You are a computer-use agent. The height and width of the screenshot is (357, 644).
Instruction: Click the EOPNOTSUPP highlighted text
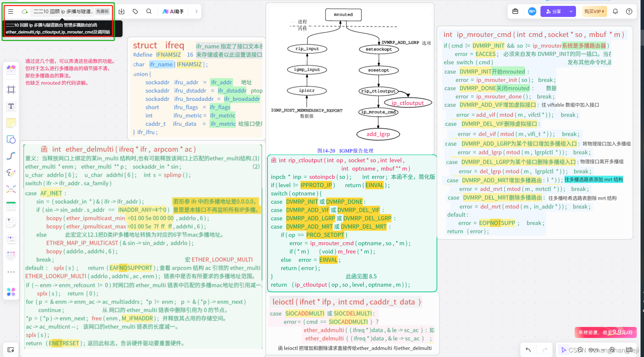(x=497, y=223)
